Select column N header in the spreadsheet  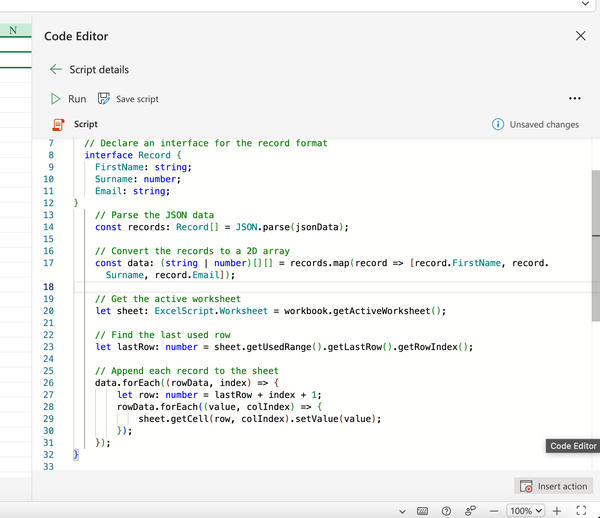(x=13, y=31)
